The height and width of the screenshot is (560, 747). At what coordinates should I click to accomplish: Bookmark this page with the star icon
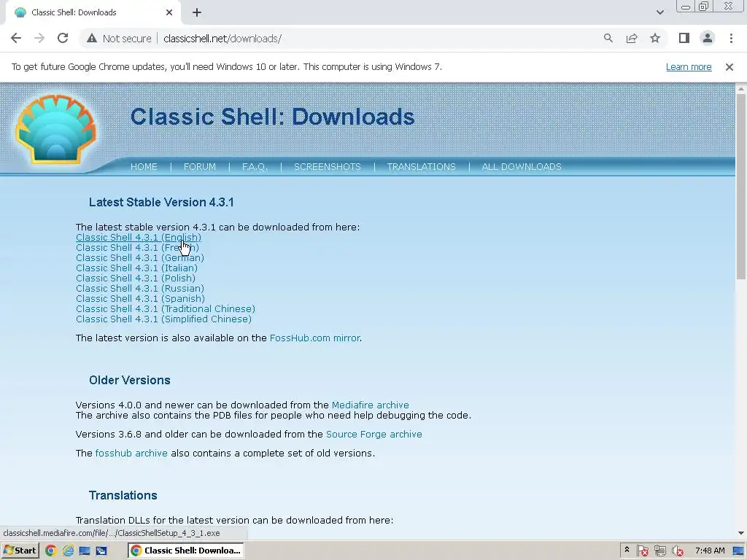pyautogui.click(x=655, y=38)
